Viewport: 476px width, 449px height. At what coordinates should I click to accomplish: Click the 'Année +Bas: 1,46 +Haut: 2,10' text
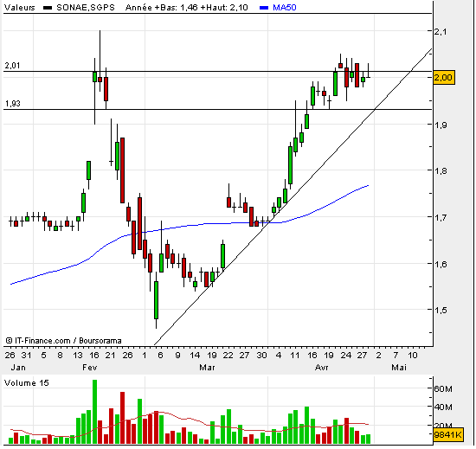coord(186,7)
